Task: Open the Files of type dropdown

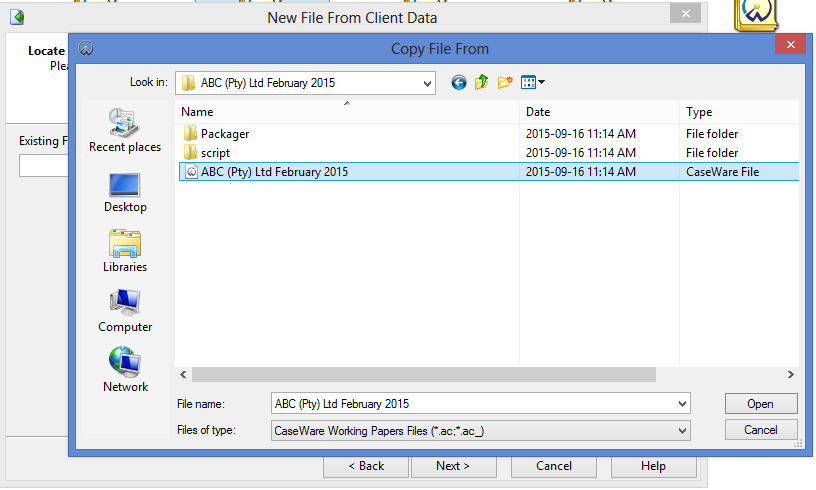Action: click(x=683, y=430)
